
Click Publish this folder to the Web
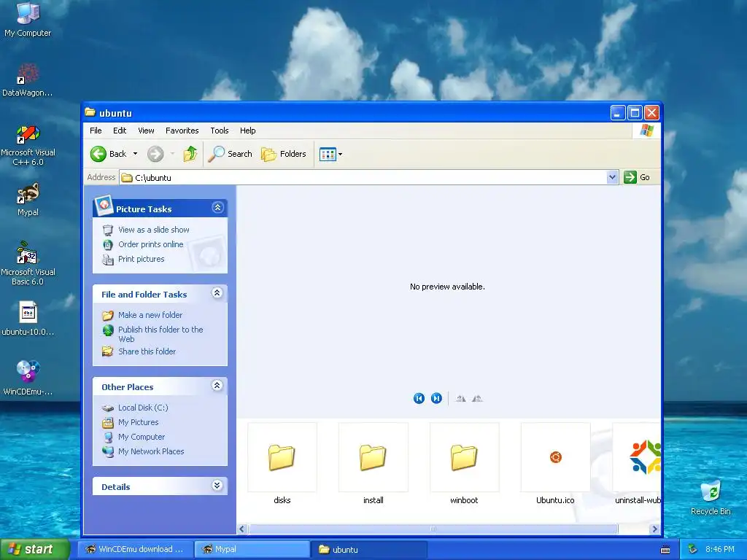coord(160,334)
